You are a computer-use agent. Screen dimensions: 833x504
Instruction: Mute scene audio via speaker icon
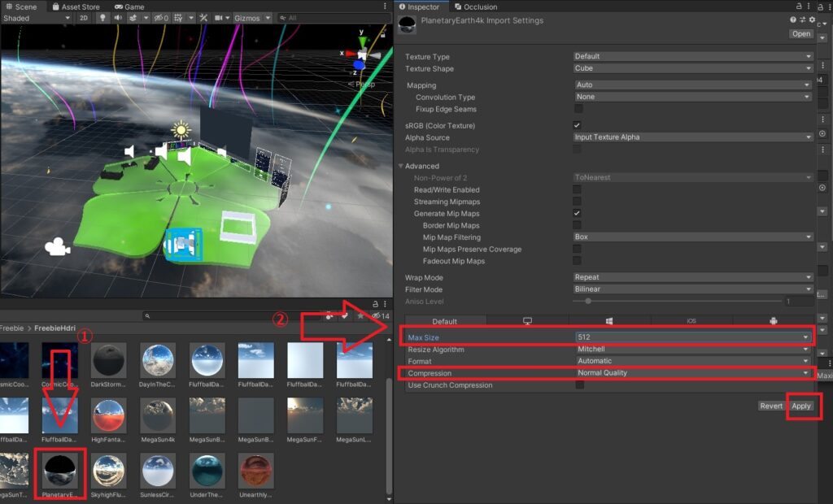[x=119, y=18]
